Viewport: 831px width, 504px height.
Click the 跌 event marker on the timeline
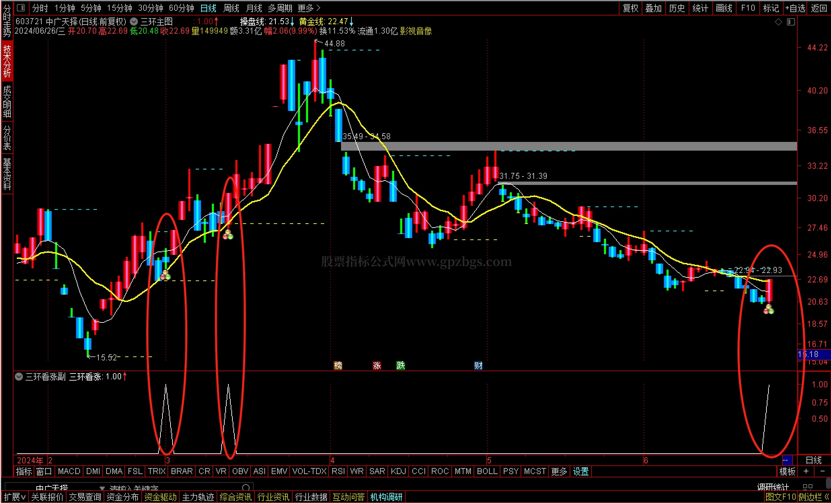pos(400,365)
